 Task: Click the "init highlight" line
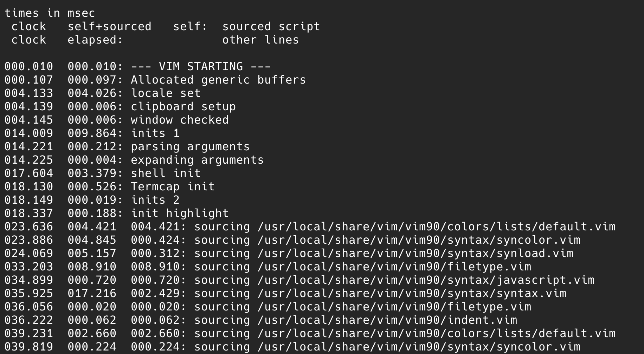[x=180, y=213]
